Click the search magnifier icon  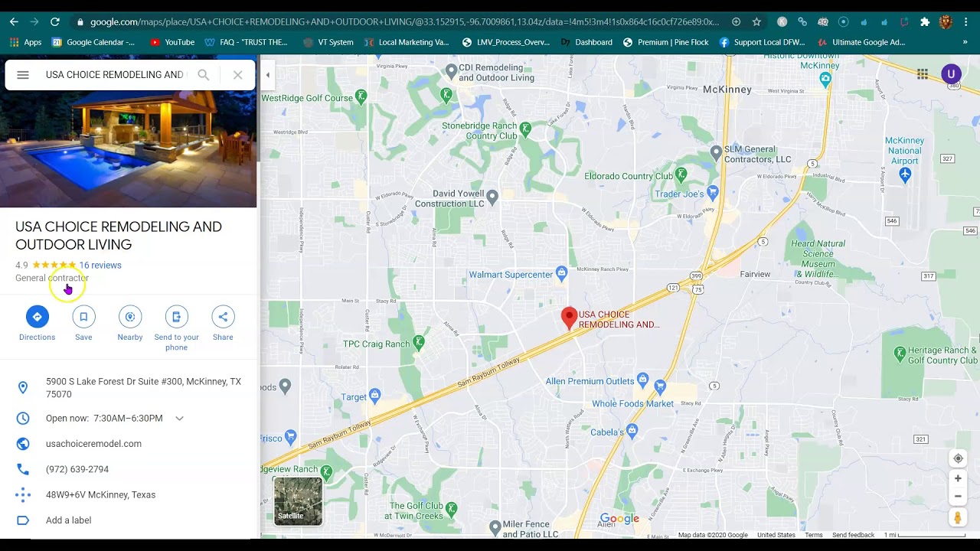click(203, 75)
